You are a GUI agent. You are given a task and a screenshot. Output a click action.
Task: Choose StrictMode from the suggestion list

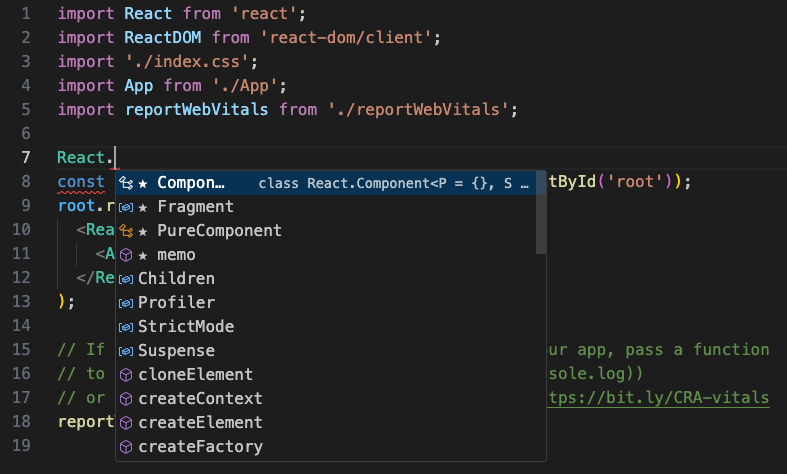pyautogui.click(x=186, y=327)
